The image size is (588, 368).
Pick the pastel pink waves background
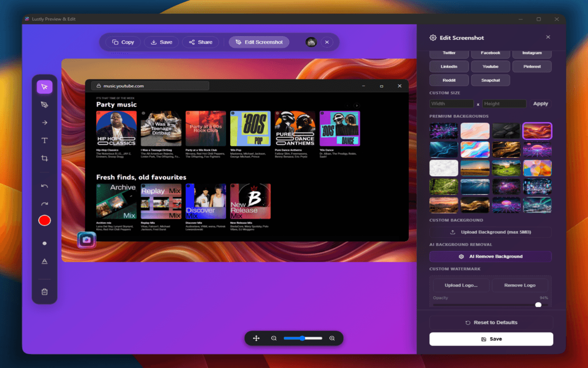point(475,131)
